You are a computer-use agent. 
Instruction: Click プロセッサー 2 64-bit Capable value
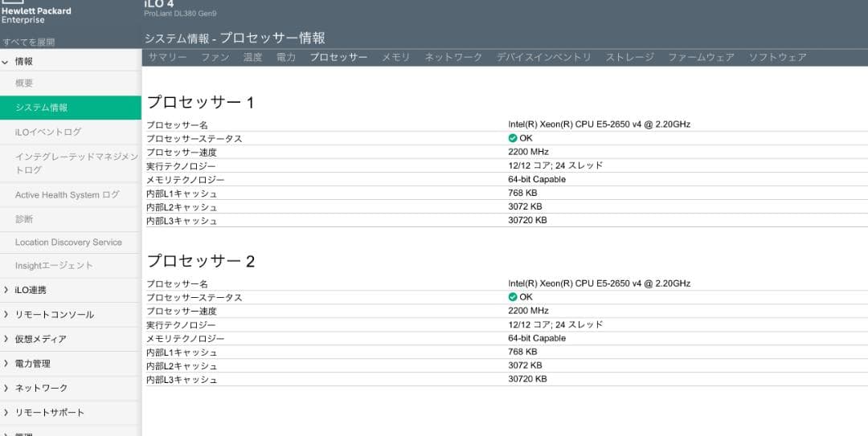click(x=537, y=338)
